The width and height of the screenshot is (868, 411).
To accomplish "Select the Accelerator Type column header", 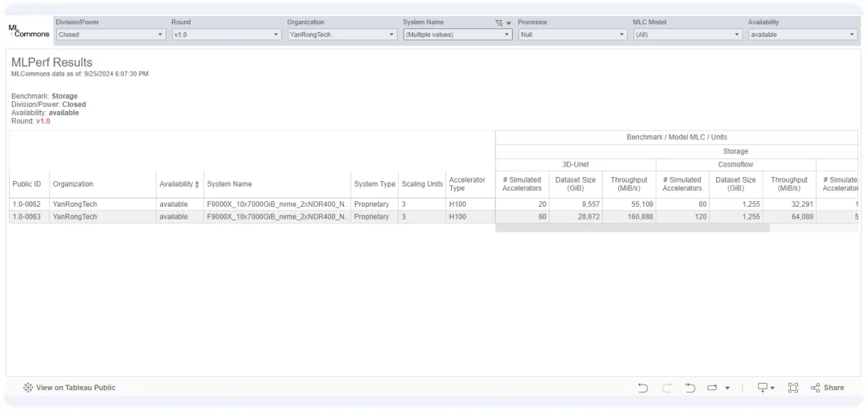I will pyautogui.click(x=467, y=184).
